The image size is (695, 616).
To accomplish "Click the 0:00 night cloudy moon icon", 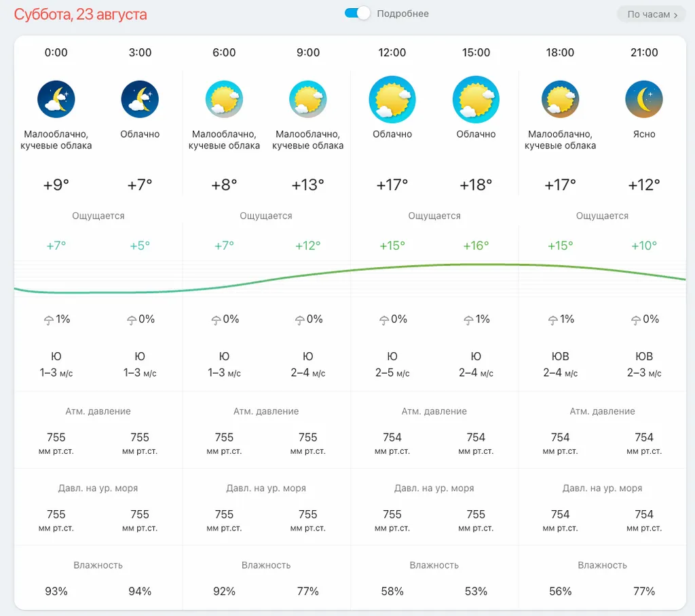I will pos(56,100).
